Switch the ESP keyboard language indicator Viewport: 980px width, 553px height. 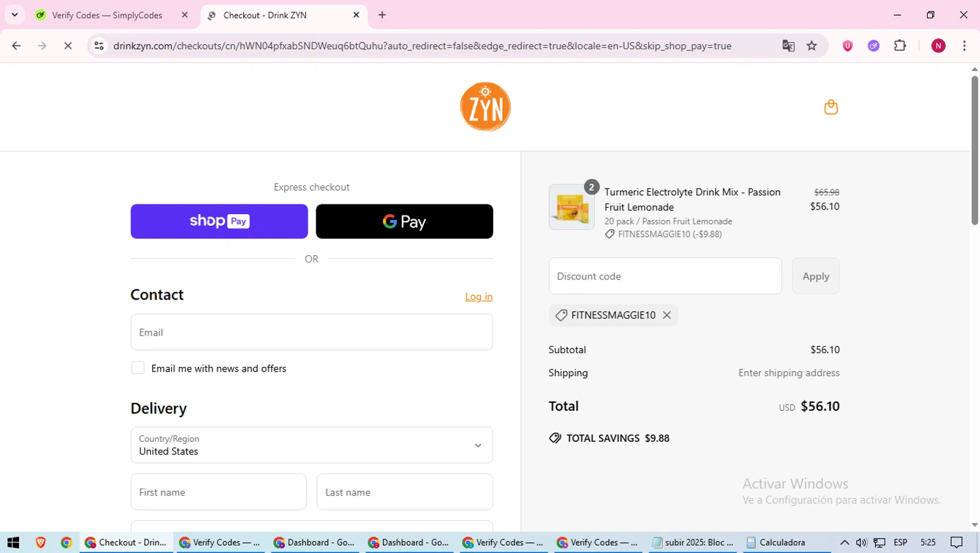[900, 543]
